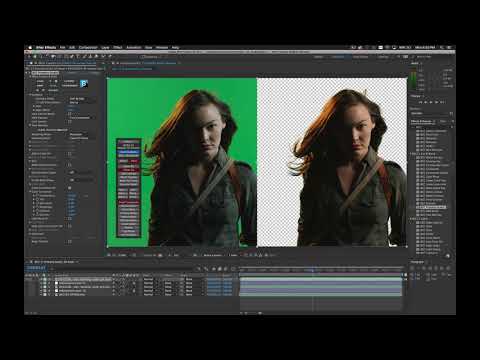The width and height of the screenshot is (480, 360).
Task: Click the highlighted blue button in Primatte overlay
Action: click(128, 152)
